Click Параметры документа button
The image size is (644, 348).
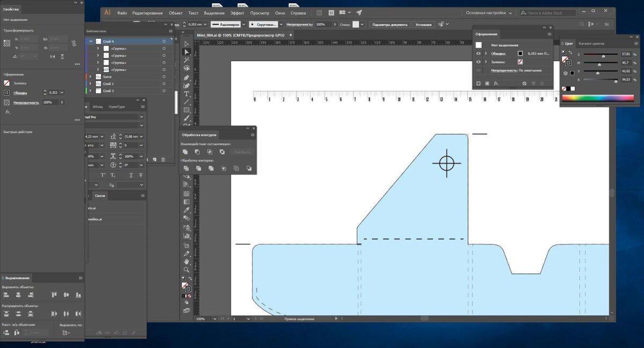tap(390, 24)
